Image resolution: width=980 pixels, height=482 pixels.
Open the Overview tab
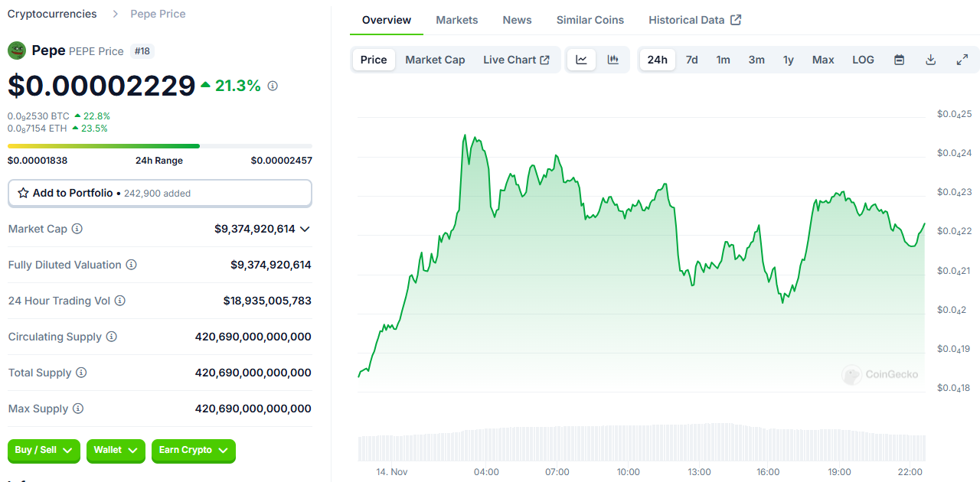(x=387, y=20)
